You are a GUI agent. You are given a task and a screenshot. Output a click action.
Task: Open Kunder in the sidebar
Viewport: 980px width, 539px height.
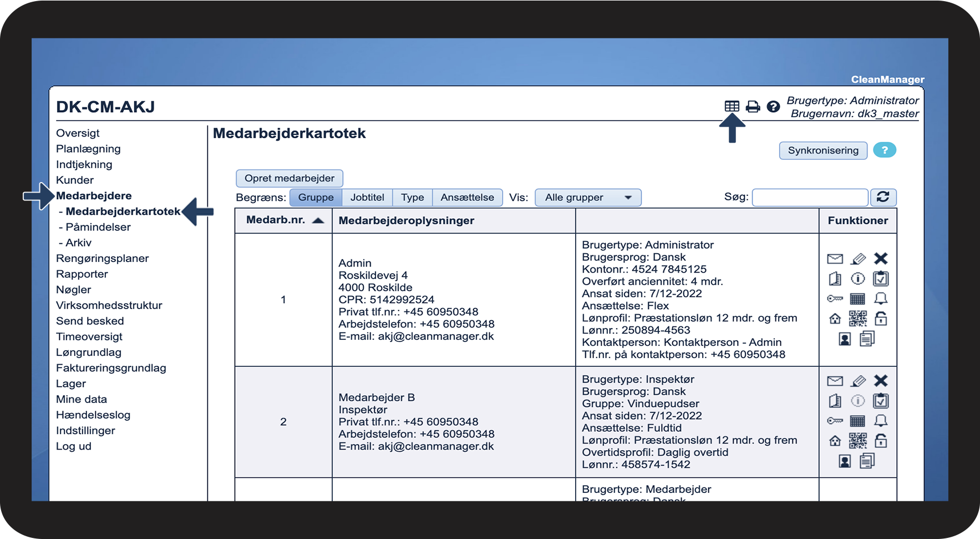(x=75, y=180)
